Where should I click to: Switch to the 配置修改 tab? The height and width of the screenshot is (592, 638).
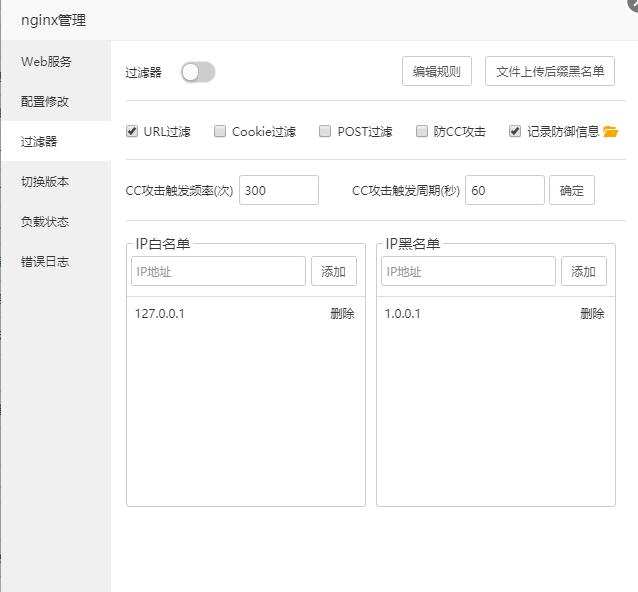coord(56,101)
